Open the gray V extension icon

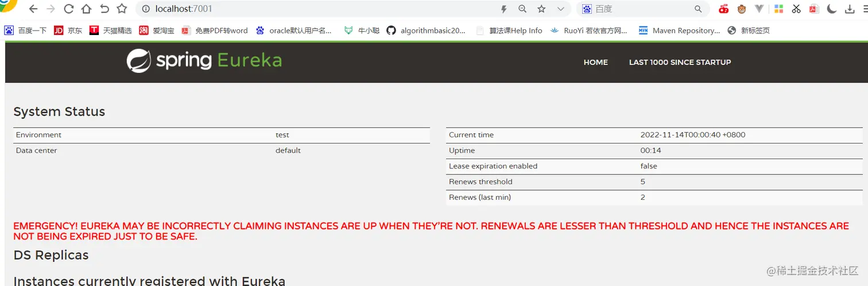pyautogui.click(x=759, y=9)
